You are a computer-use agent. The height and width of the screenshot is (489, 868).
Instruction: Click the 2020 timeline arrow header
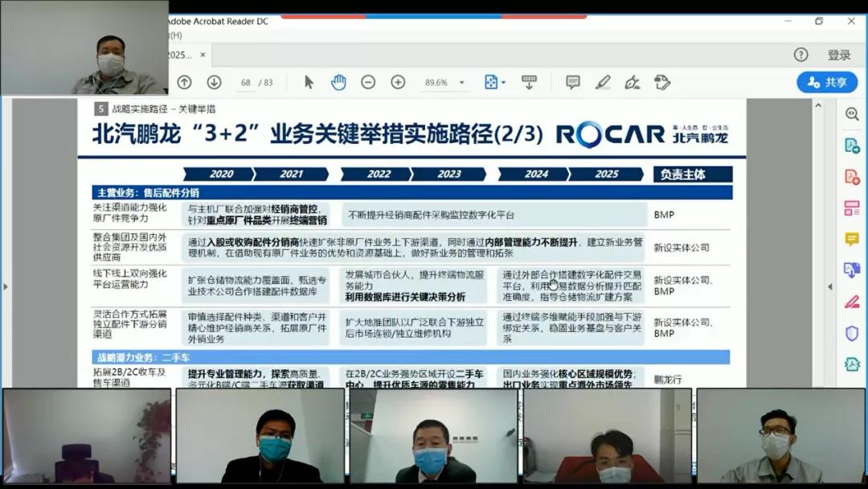pos(219,174)
